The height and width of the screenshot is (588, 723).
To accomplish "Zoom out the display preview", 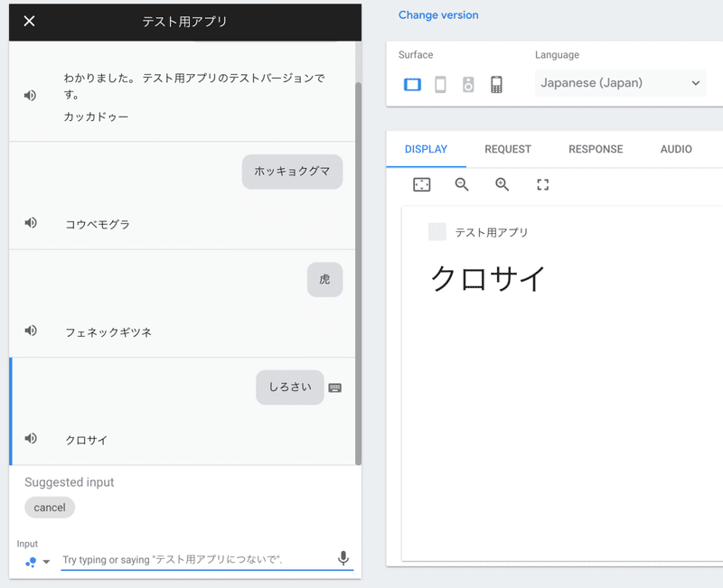I will 462,185.
